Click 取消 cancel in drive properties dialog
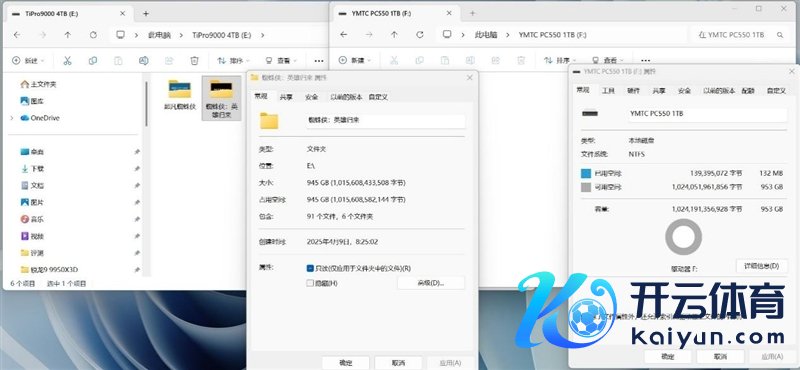Image resolution: width=800 pixels, height=370 pixels. (x=720, y=356)
